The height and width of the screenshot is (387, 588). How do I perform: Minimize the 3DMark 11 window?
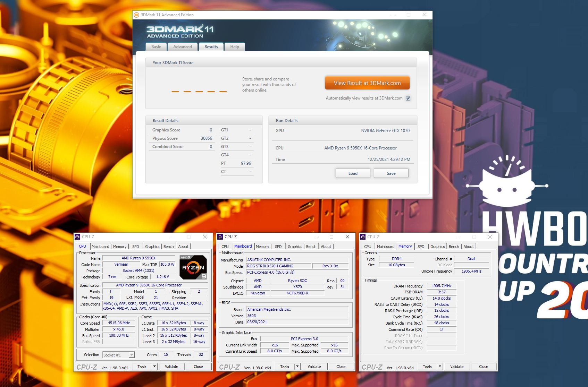393,15
